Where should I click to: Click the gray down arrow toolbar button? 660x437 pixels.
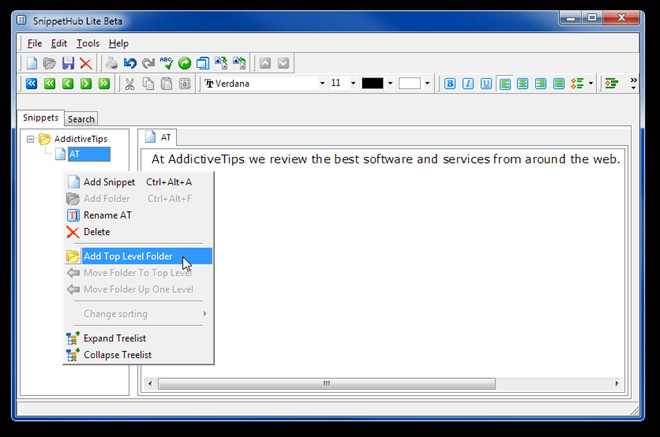coord(283,63)
